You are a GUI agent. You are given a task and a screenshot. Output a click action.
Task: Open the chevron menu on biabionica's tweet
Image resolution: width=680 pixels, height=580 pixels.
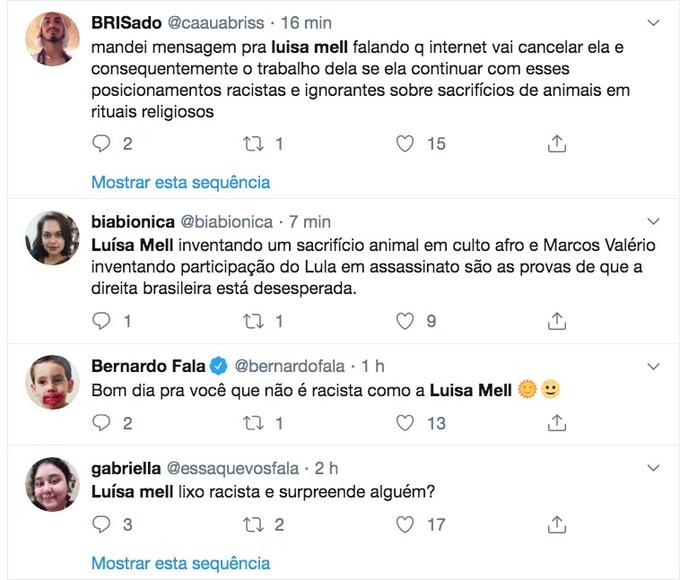654,221
